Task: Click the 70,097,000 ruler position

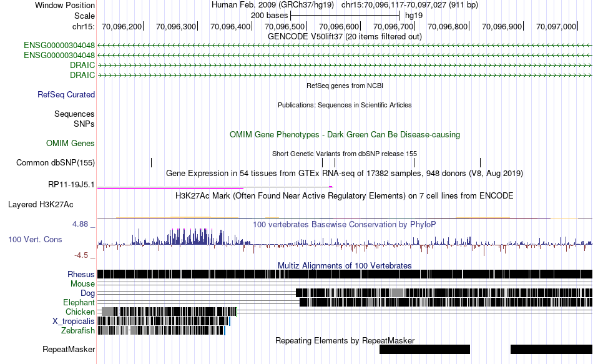Action: 556,26
